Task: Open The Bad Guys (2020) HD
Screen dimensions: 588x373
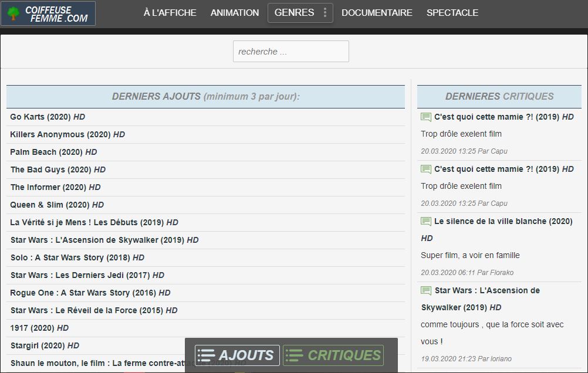Action: [x=58, y=170]
